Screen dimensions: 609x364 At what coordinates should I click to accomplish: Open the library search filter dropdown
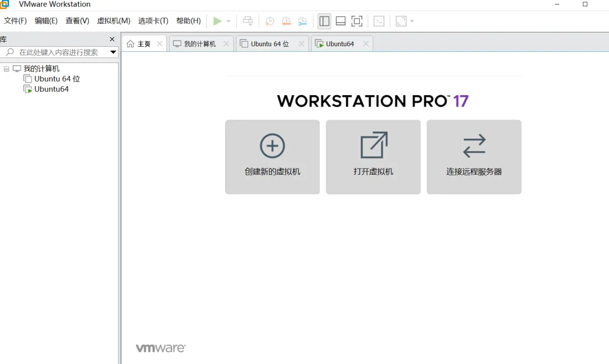113,52
